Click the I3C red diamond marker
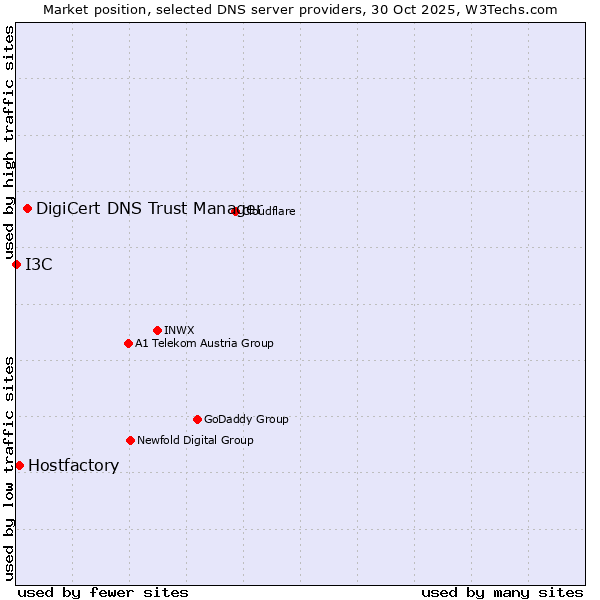The height and width of the screenshot is (600, 600). pos(16,264)
